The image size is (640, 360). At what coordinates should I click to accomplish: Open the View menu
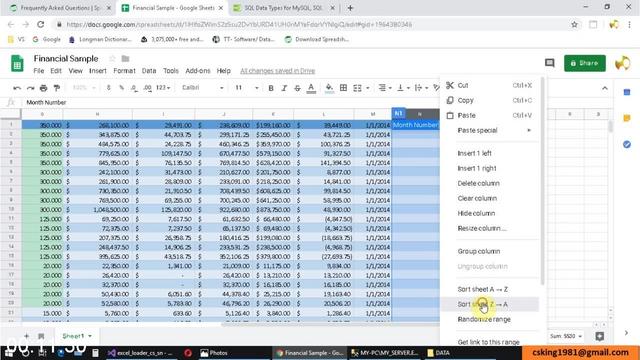[76, 71]
